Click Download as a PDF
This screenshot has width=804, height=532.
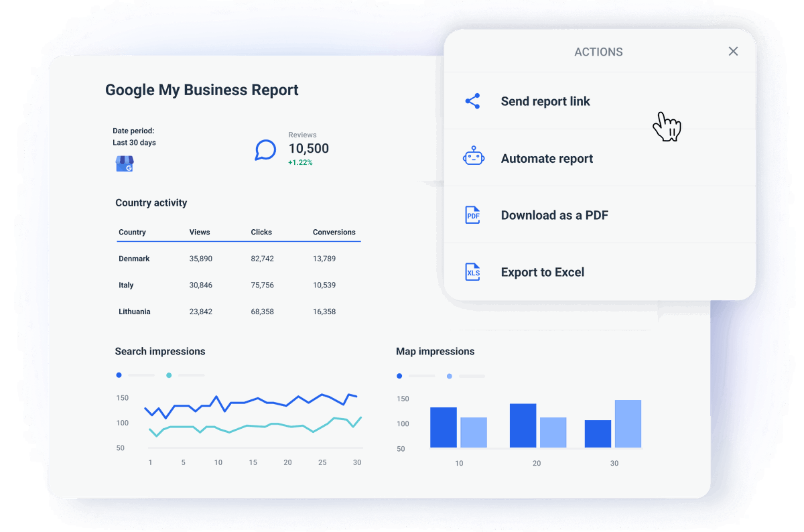554,215
